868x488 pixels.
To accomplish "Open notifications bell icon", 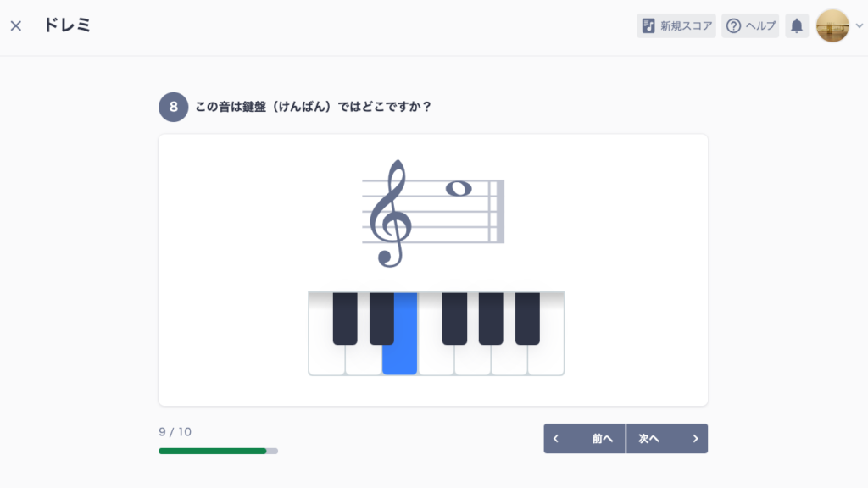I will pyautogui.click(x=797, y=26).
